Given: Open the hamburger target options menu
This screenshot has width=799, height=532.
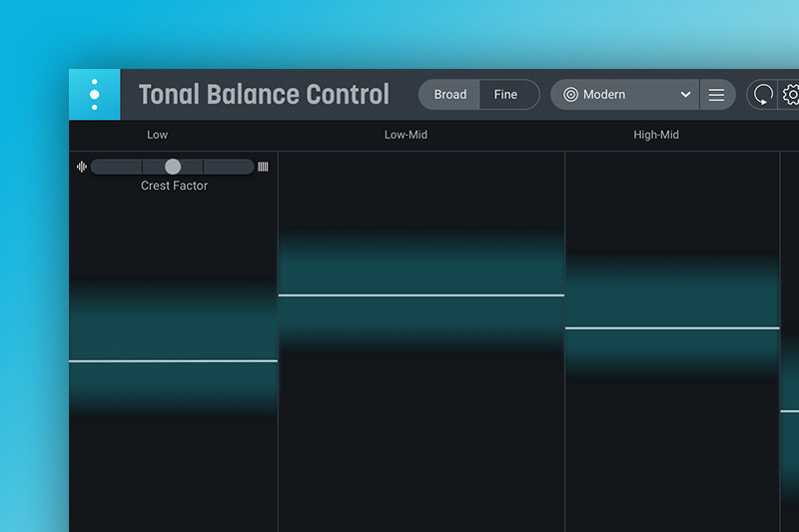Looking at the screenshot, I should [x=716, y=95].
